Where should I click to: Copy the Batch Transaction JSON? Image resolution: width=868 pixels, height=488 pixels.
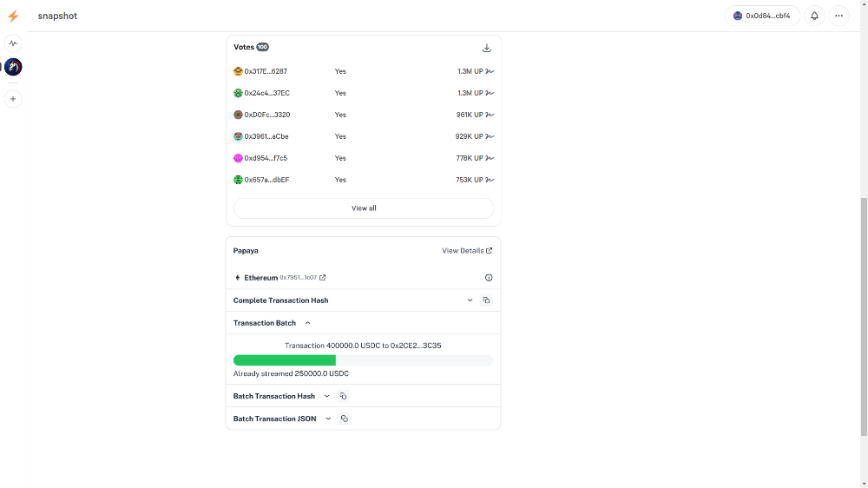344,419
